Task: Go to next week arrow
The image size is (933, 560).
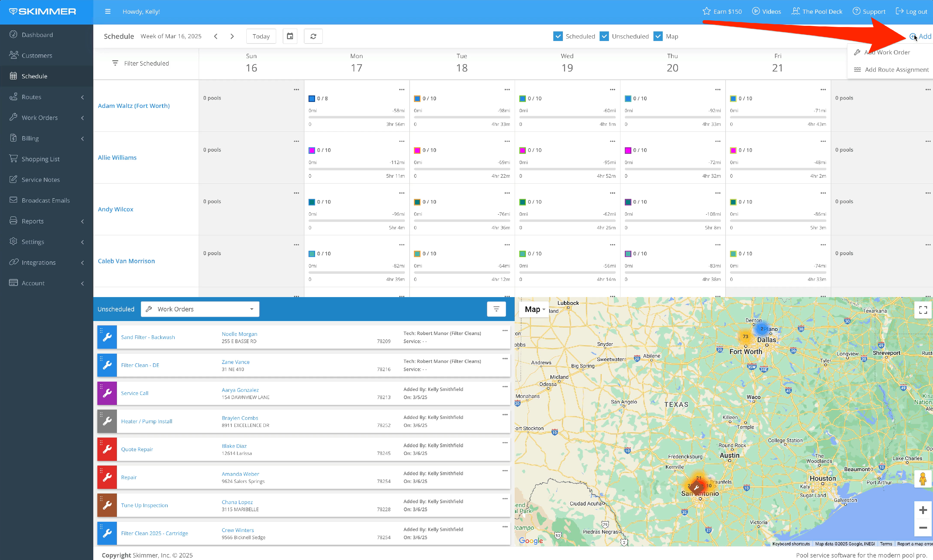Action: click(232, 36)
